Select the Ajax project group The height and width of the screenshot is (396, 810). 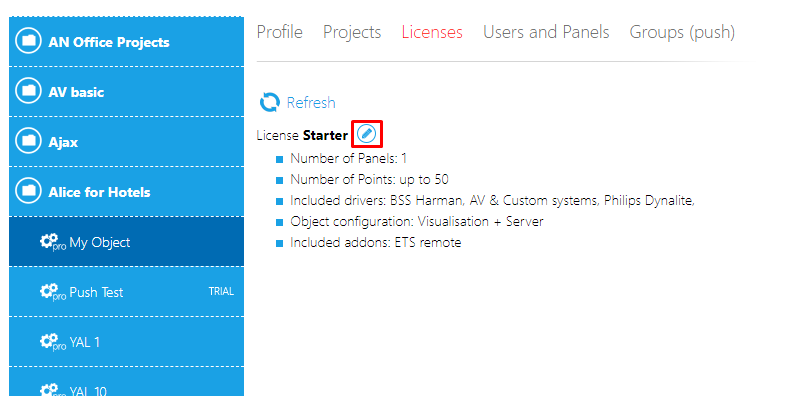[126, 141]
